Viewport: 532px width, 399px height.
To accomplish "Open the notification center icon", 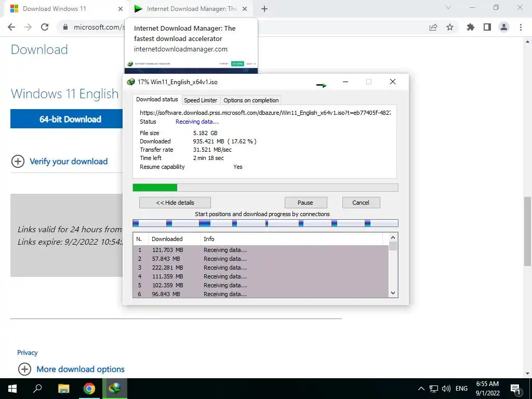I will [515, 389].
